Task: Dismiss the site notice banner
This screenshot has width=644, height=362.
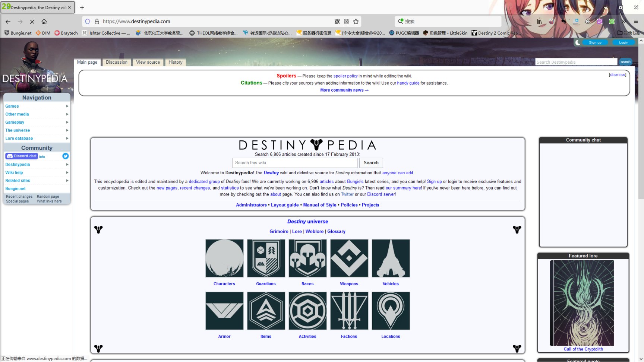Action: [618, 75]
